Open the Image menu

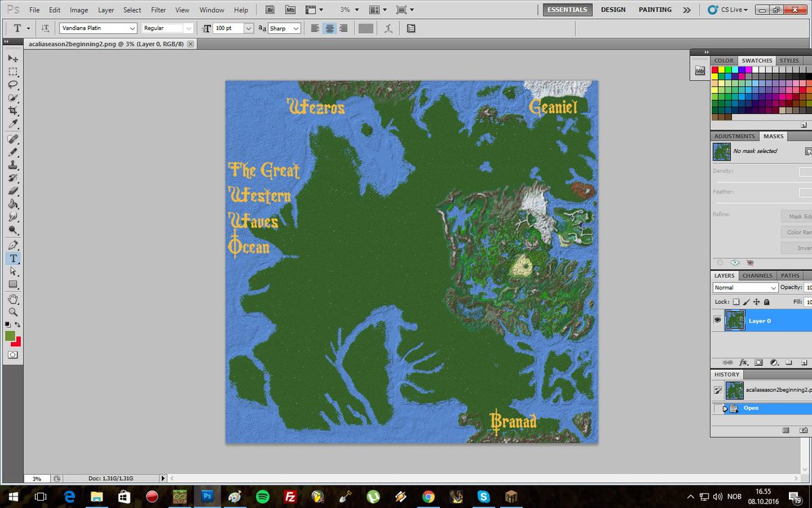tap(78, 10)
